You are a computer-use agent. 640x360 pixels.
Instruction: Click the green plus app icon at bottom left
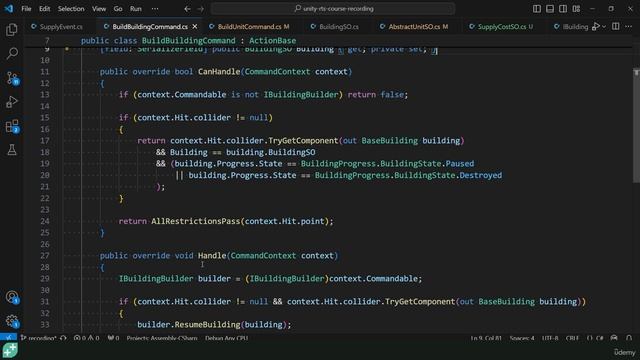click(10, 351)
